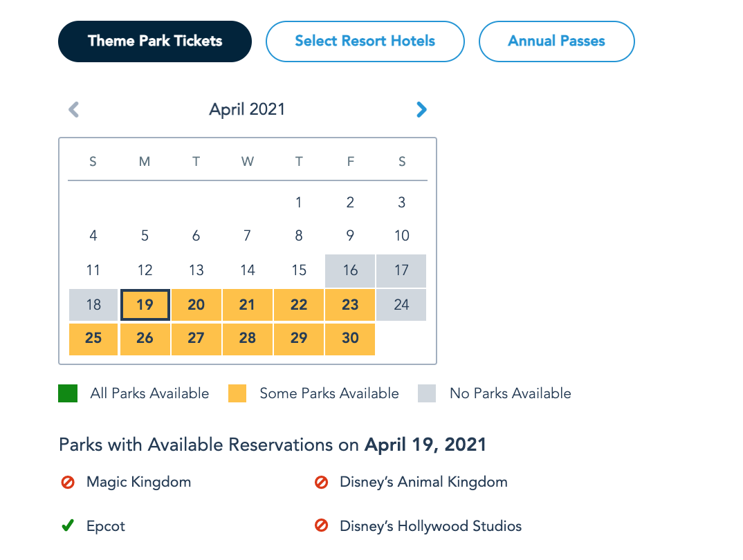743x560 pixels.
Task: Click yellow Some Parks Available swatch
Action: [237, 393]
